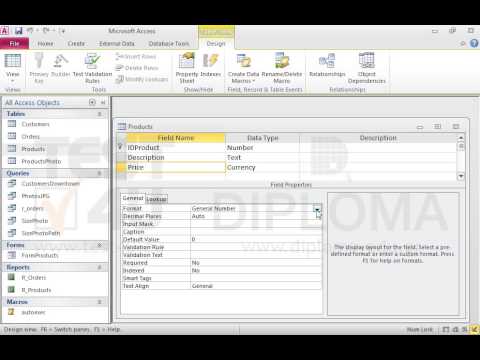Image resolution: width=480 pixels, height=360 pixels.
Task: Switch to the Home ribbon tab
Action: point(45,44)
